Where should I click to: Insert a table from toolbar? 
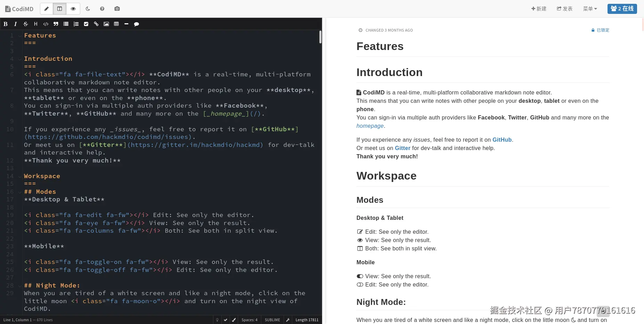(x=116, y=24)
